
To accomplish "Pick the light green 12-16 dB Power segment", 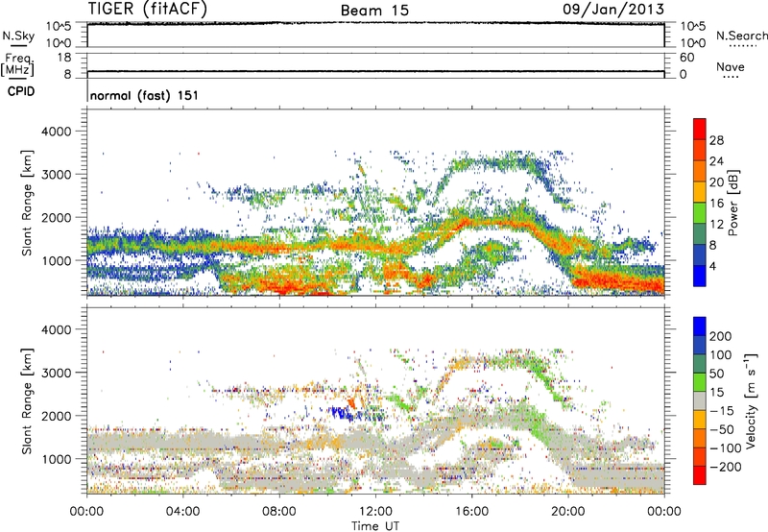I will click(700, 213).
